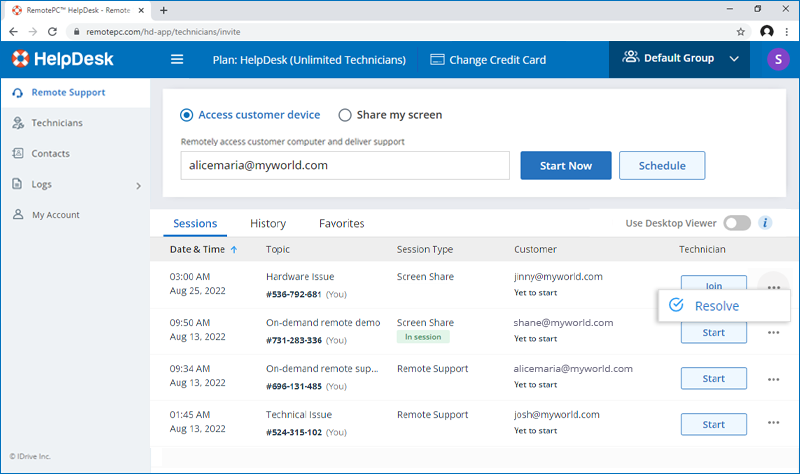Switch to the History tab
Image resolution: width=800 pixels, height=474 pixels.
(268, 224)
